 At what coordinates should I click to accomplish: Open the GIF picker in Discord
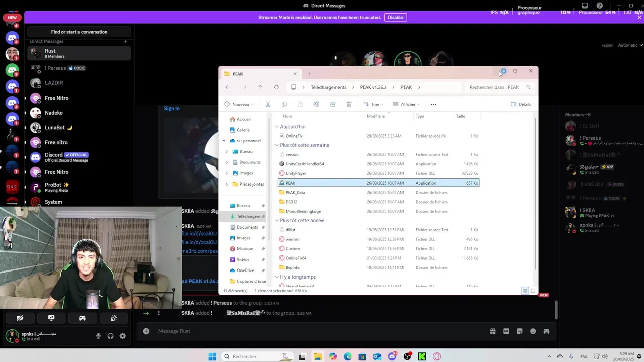pyautogui.click(x=506, y=331)
